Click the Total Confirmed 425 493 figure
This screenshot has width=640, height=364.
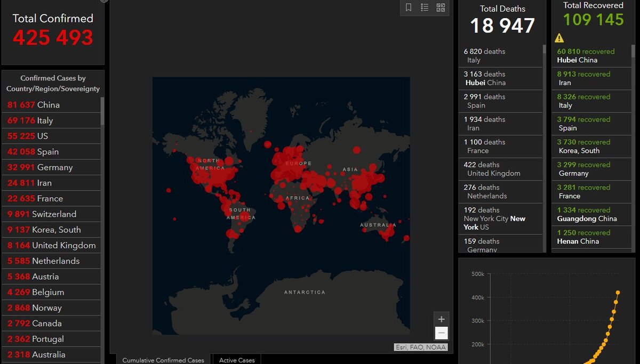53,38
